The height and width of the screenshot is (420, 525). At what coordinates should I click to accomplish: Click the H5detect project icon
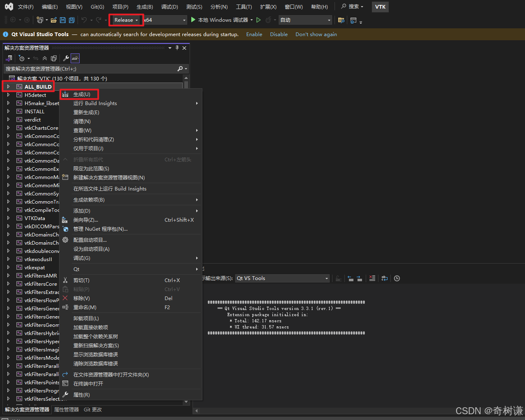coord(19,95)
